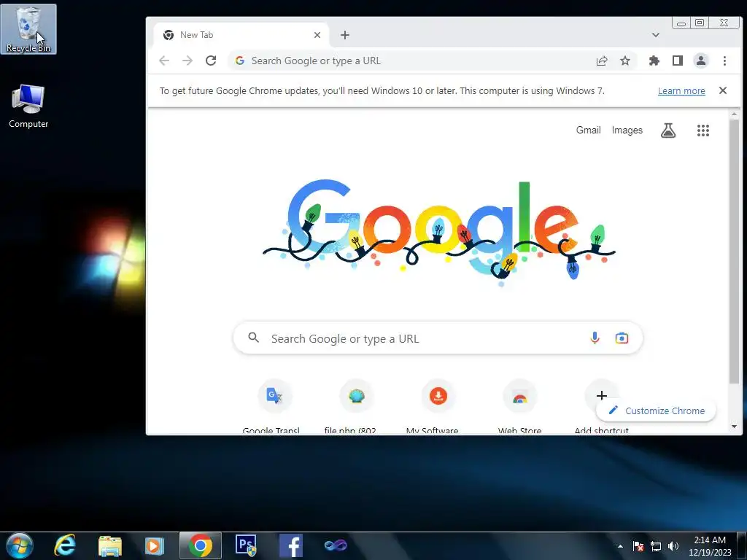
Task: Open Windows Explorer from the taskbar
Action: click(109, 545)
